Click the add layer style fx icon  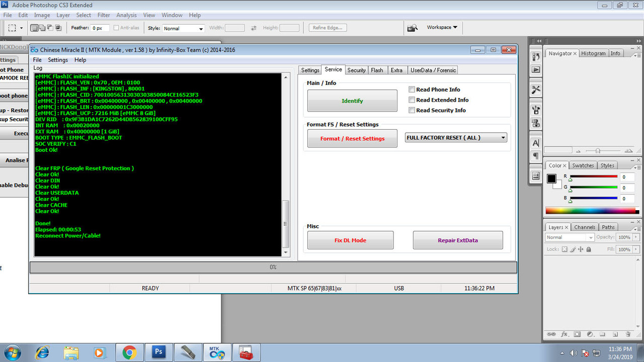565,334
